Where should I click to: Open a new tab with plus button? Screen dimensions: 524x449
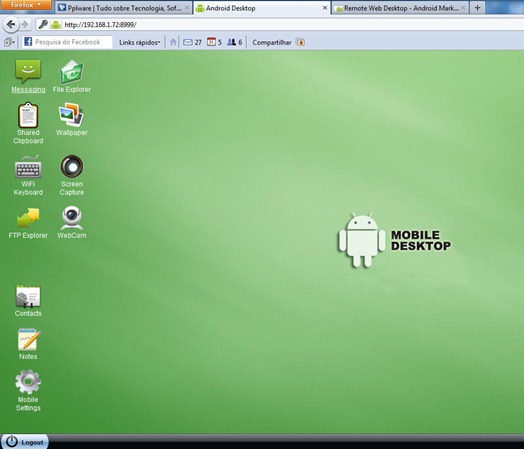click(x=477, y=8)
